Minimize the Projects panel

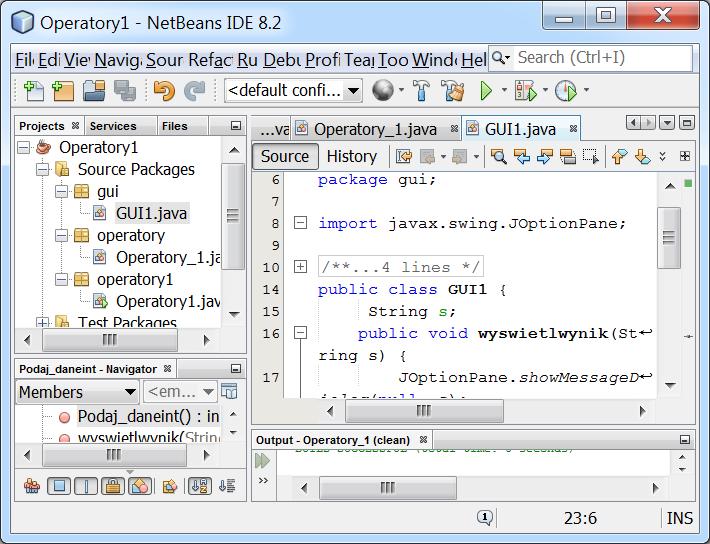(235, 125)
